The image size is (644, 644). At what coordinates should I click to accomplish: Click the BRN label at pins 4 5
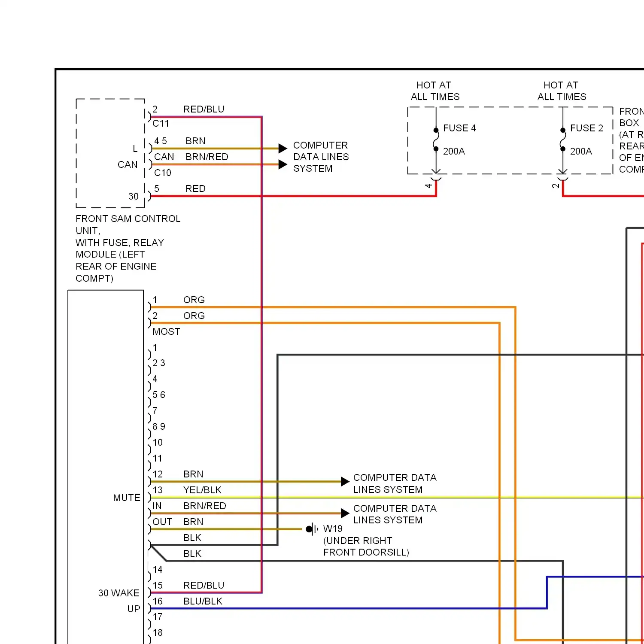pos(195,141)
